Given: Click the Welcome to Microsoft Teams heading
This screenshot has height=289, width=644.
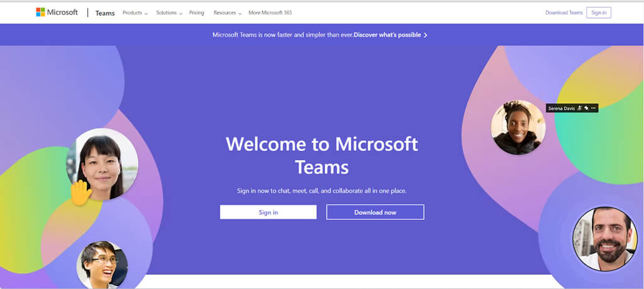Looking at the screenshot, I should click(x=322, y=156).
